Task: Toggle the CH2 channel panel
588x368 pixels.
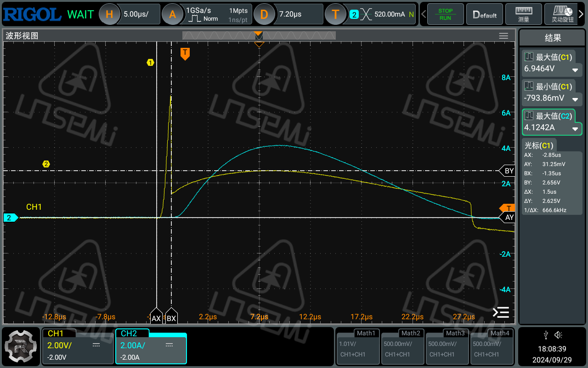Action: coord(151,347)
